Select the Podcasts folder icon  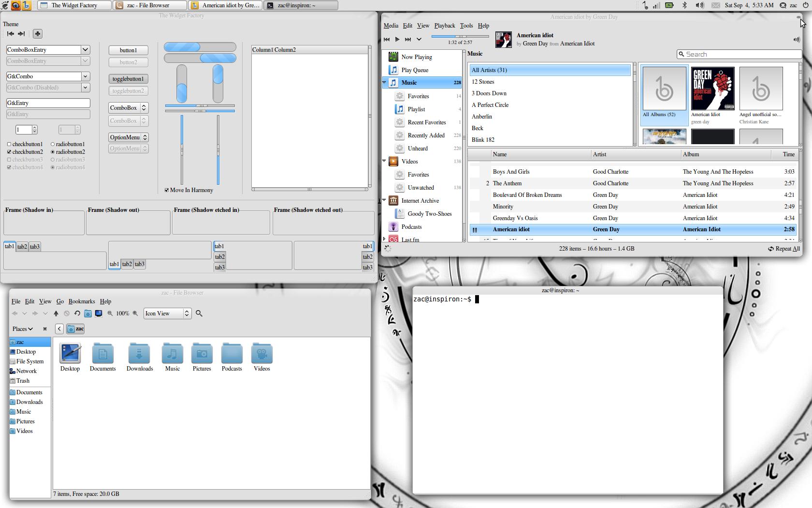pyautogui.click(x=232, y=358)
